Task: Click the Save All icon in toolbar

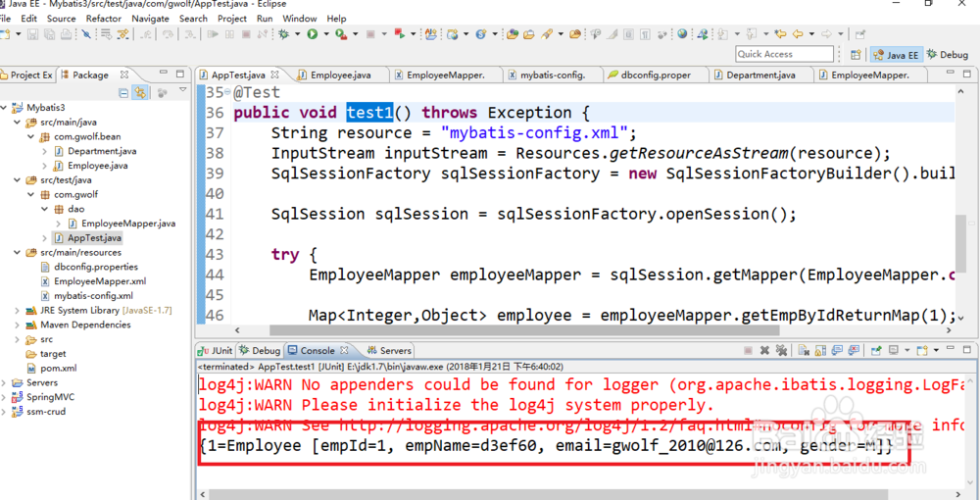Action: [49, 34]
